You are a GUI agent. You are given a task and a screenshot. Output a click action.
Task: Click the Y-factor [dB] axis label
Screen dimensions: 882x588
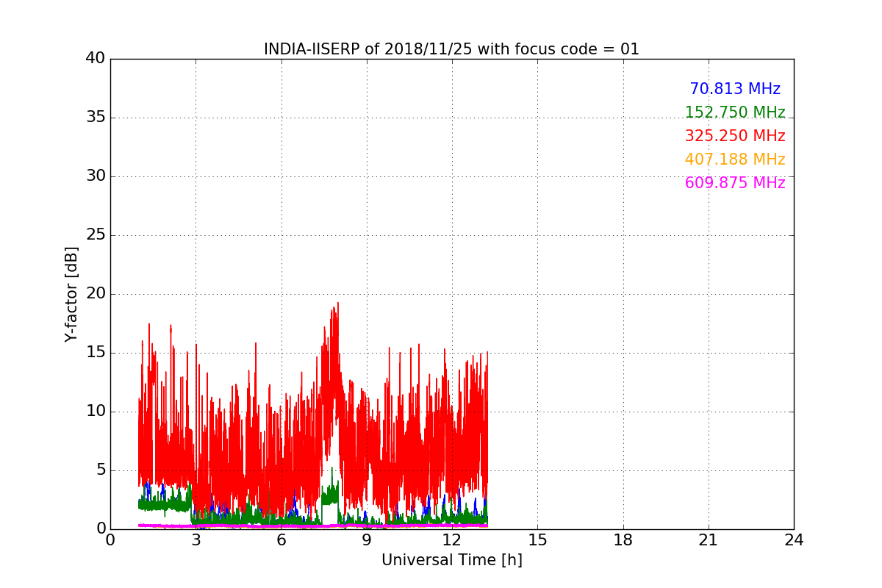point(71,294)
